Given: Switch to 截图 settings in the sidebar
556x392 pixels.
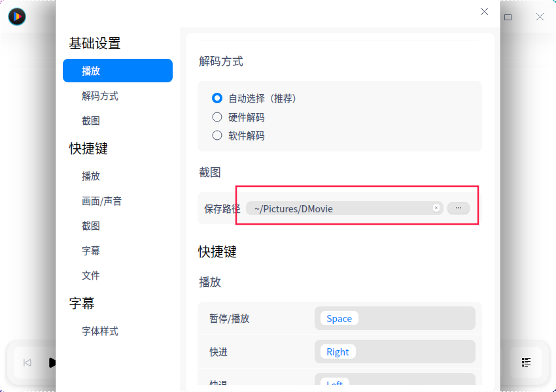Looking at the screenshot, I should [90, 121].
